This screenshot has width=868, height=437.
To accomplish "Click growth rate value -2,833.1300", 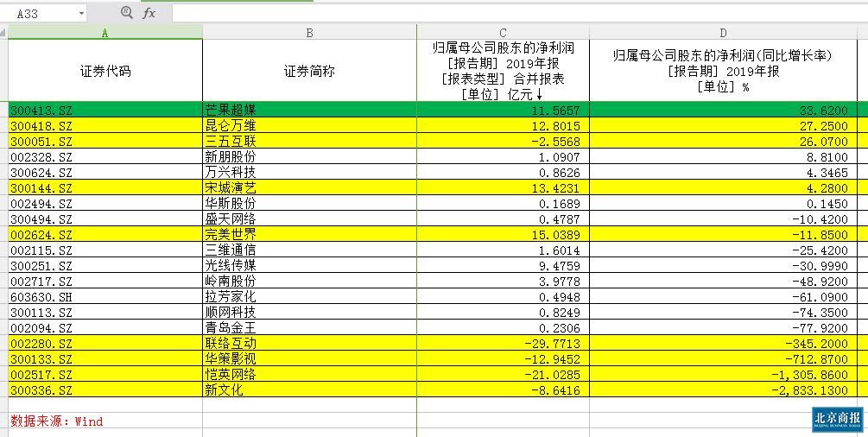I will tap(723, 389).
